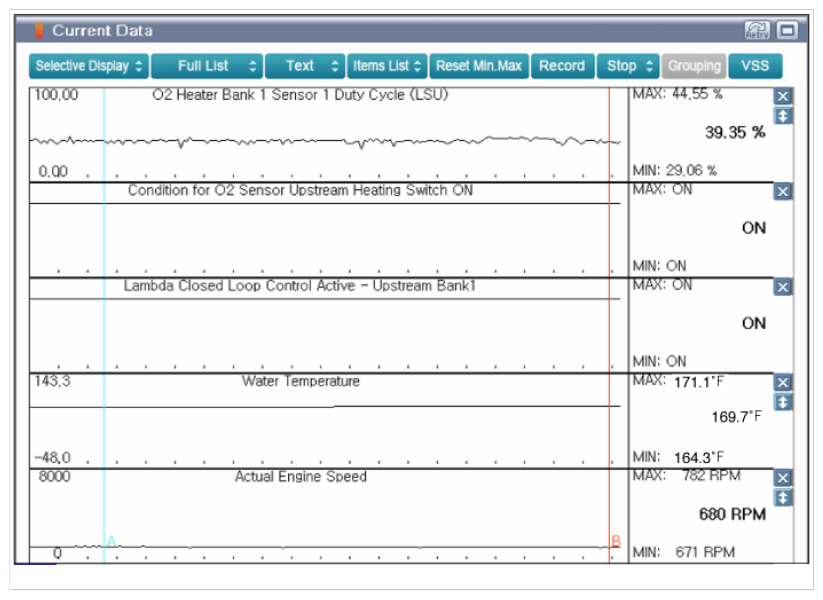Close the Actual Engine Speed graph

pos(783,478)
